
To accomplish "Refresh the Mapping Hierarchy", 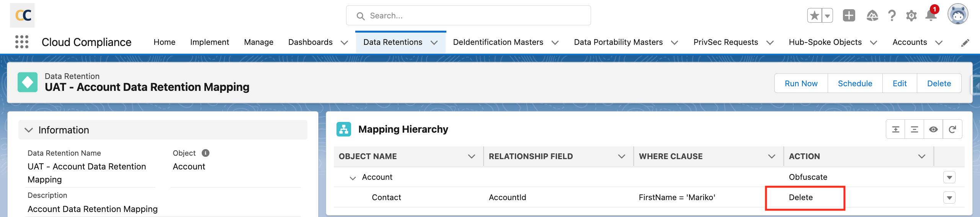I will point(952,130).
